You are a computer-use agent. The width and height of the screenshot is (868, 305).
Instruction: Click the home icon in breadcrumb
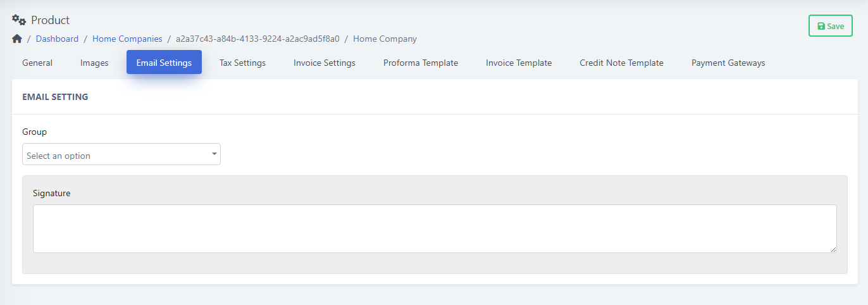[17, 39]
